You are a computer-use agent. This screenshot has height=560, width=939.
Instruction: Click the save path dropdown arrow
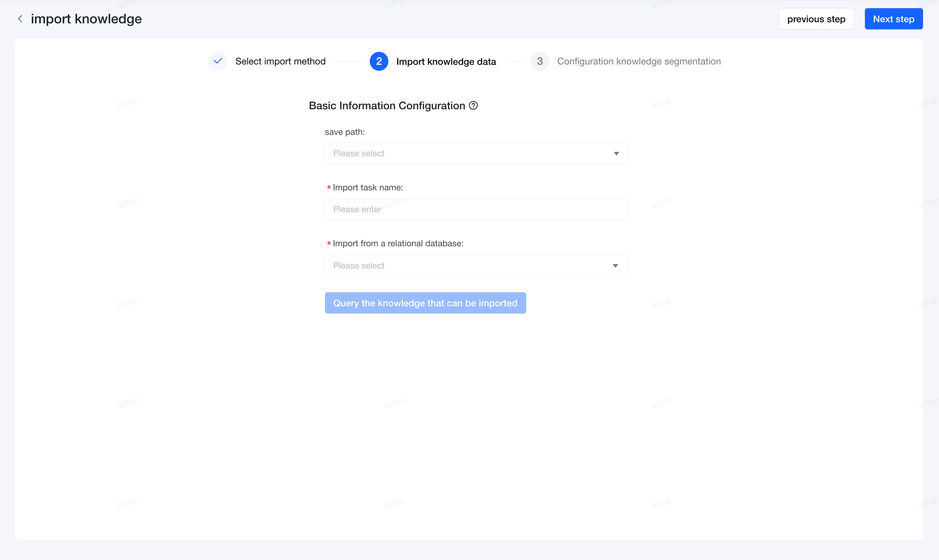616,154
